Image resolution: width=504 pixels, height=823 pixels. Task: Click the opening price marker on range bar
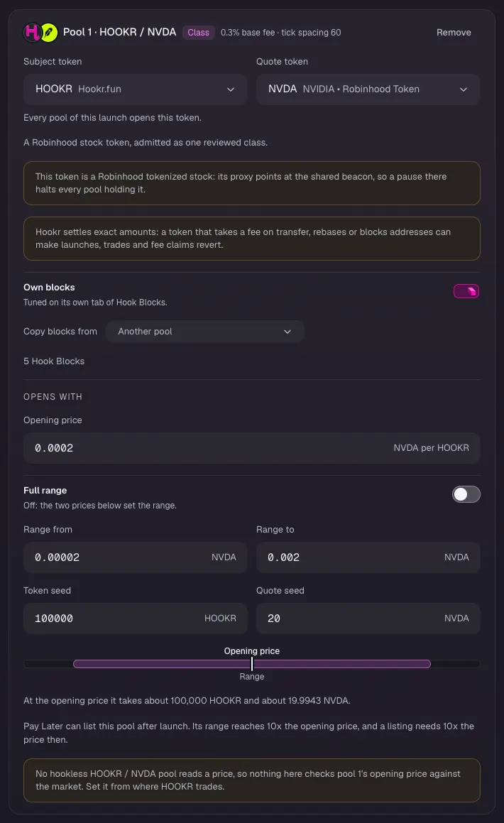(252, 664)
